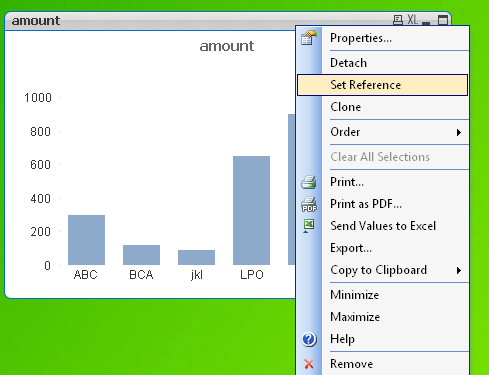489x375 pixels.
Task: Open the Order submenu
Action: (382, 132)
